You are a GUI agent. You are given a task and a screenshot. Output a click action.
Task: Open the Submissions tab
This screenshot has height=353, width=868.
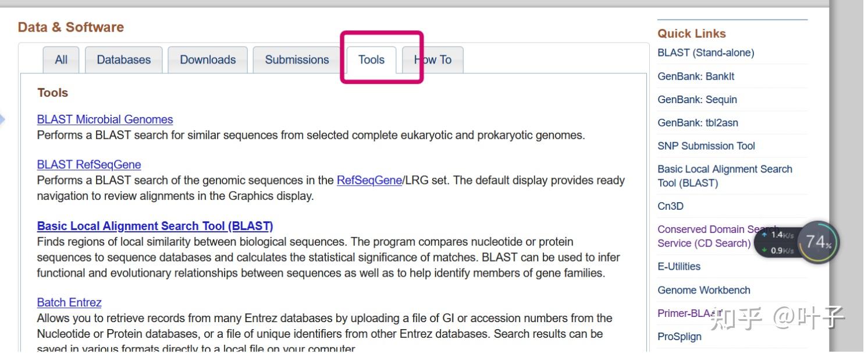297,60
